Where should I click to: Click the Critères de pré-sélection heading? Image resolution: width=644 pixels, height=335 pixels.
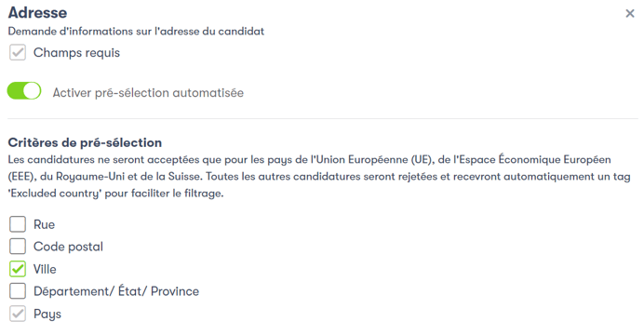85,142
